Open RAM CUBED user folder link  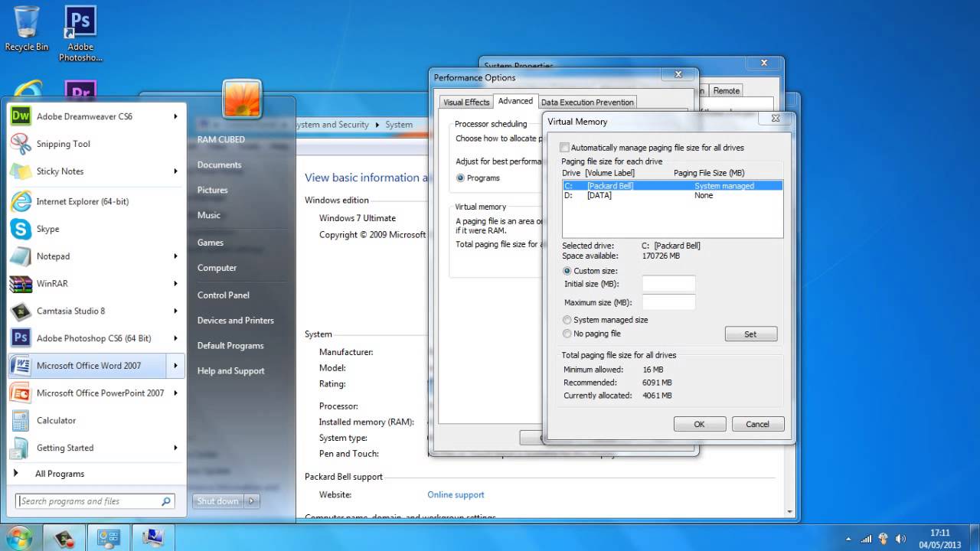click(221, 139)
